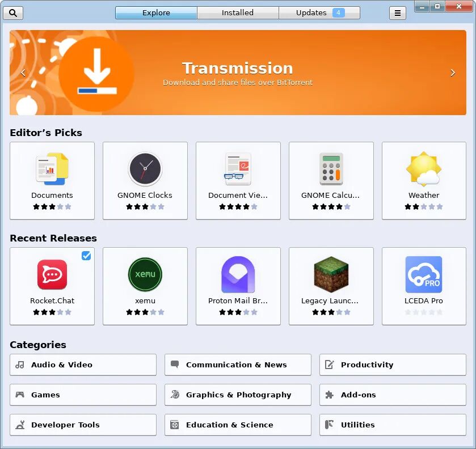This screenshot has width=476, height=449.
Task: Open the xemu app icon
Action: click(x=145, y=274)
